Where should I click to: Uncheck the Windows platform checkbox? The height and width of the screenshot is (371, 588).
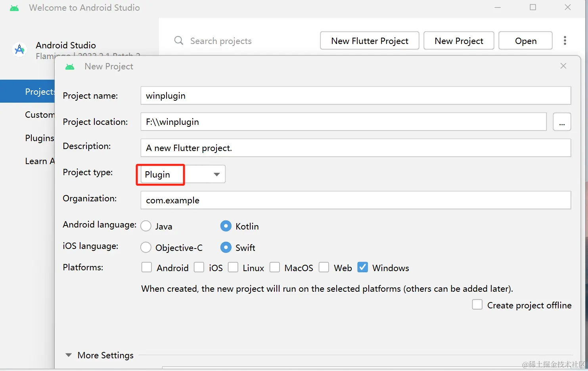click(x=362, y=268)
